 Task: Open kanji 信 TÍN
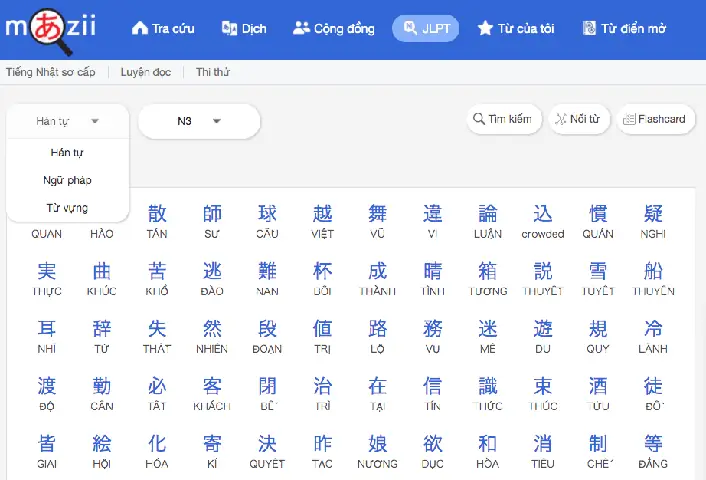tap(433, 394)
